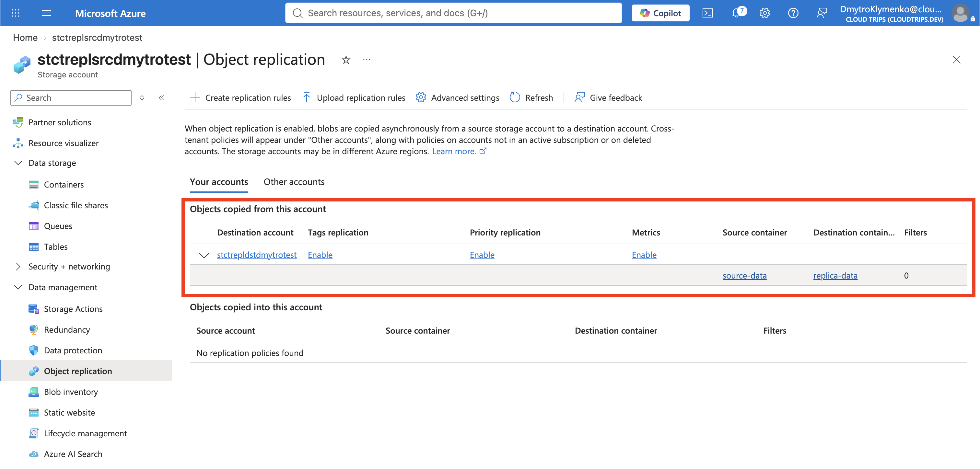Open Queues menu item

(x=58, y=226)
